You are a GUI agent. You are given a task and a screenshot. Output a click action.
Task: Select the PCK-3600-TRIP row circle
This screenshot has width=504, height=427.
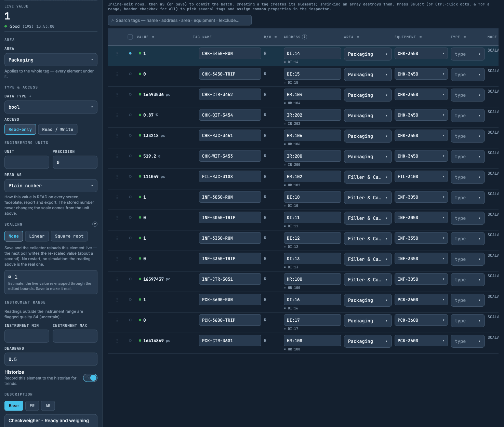tap(130, 320)
